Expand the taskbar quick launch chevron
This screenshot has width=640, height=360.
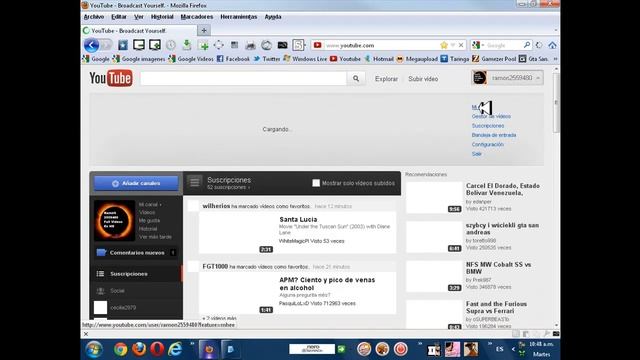[x=192, y=344]
